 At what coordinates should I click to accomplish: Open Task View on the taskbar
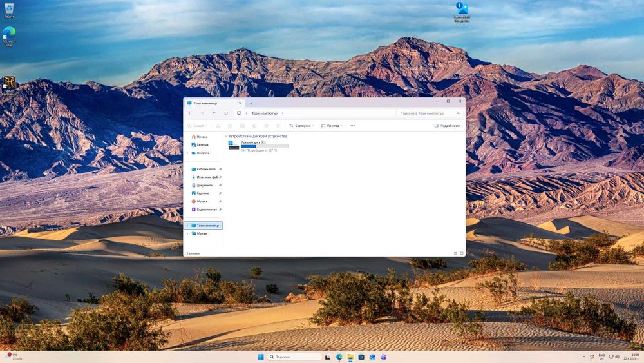tap(328, 357)
